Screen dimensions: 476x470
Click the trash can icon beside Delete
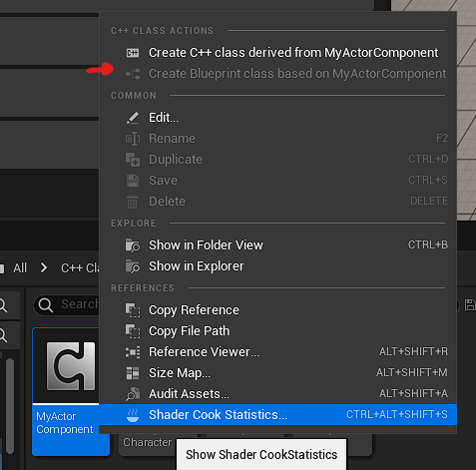132,202
